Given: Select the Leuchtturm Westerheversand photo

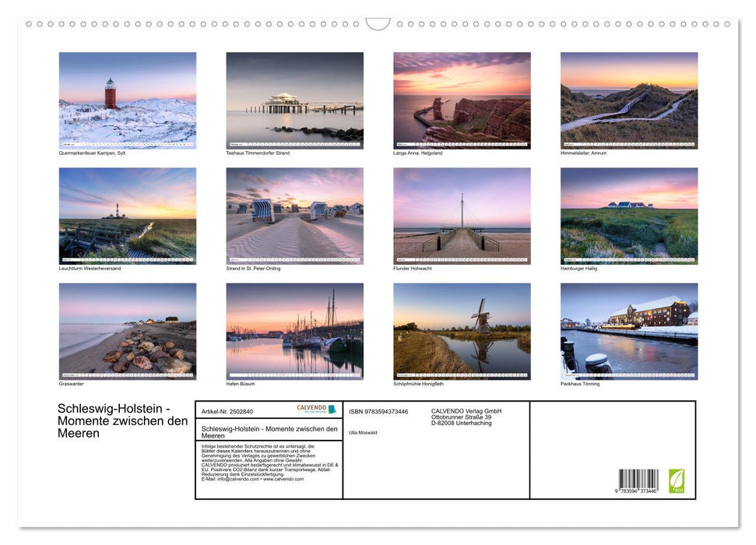Looking at the screenshot, I should (x=127, y=216).
